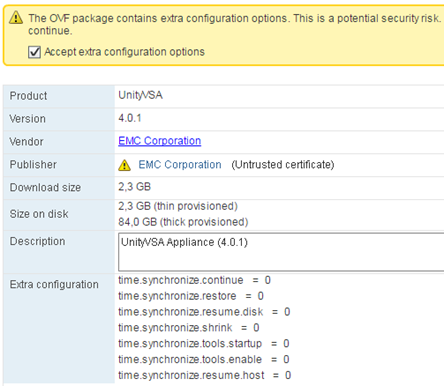Click the Untrusted certificate text
This screenshot has height=386, width=444.
click(x=283, y=165)
